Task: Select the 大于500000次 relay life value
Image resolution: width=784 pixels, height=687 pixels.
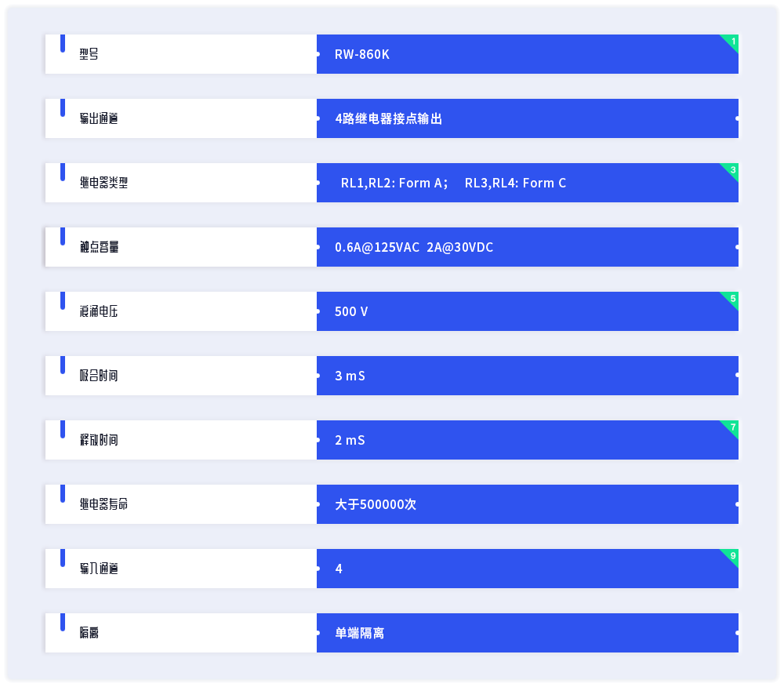Action: point(376,504)
